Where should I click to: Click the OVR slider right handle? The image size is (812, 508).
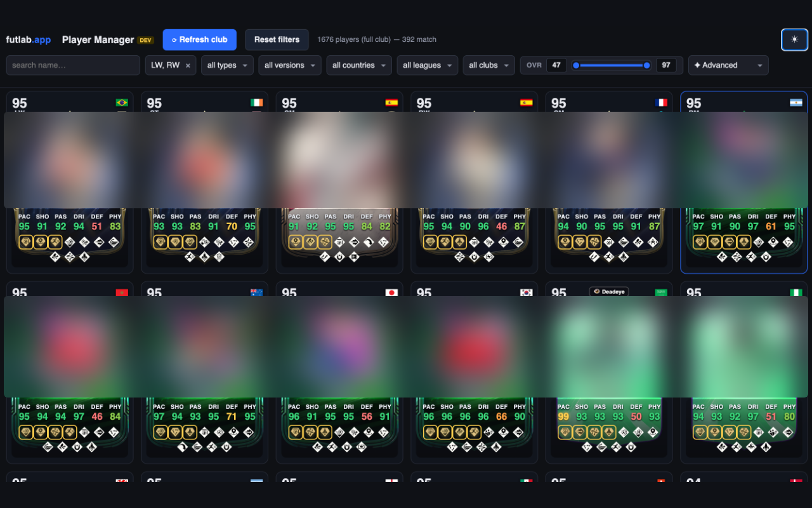click(646, 65)
